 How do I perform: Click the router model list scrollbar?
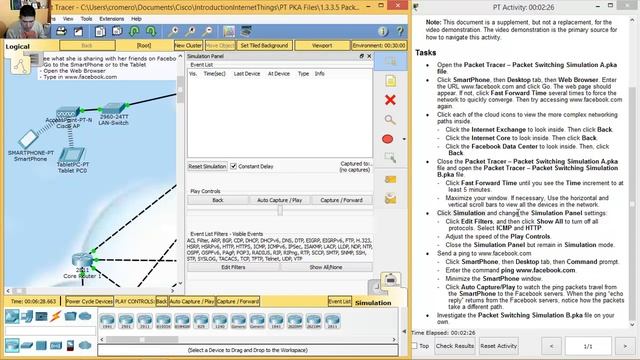[x=142, y=339]
